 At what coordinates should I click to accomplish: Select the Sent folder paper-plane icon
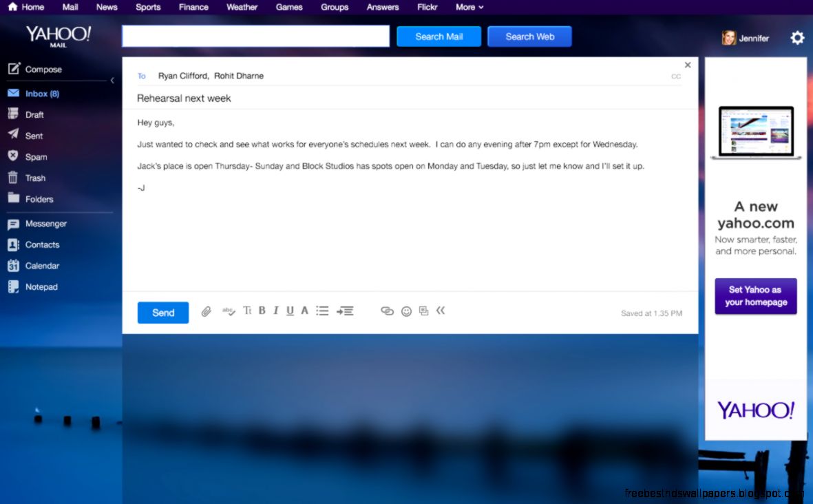tap(12, 135)
